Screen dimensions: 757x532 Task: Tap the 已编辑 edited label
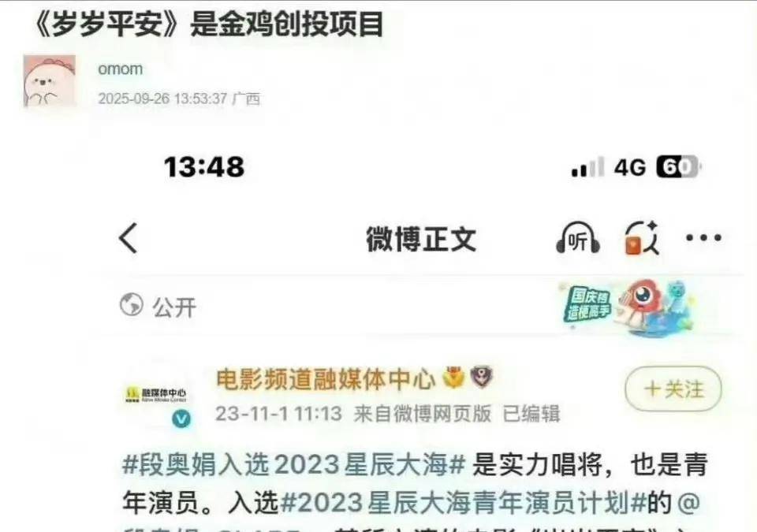tap(531, 414)
